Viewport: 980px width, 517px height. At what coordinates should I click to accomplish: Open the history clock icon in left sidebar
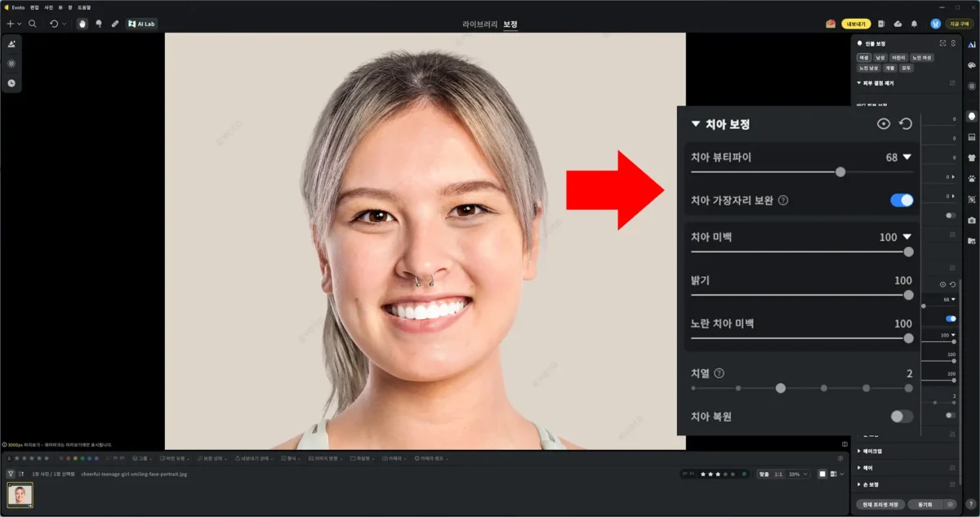11,82
